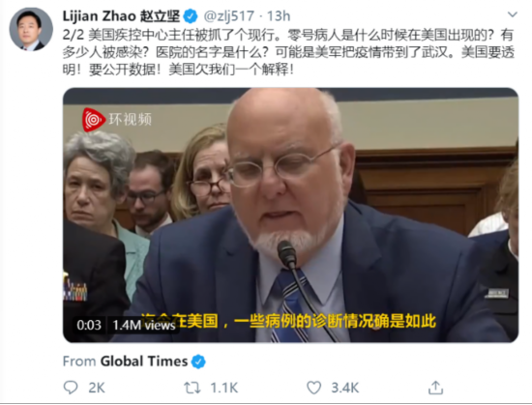Screen dimensions: 532x405
Task: Click the blue verified badge beside Lijian Zhao
Action: 191,16
